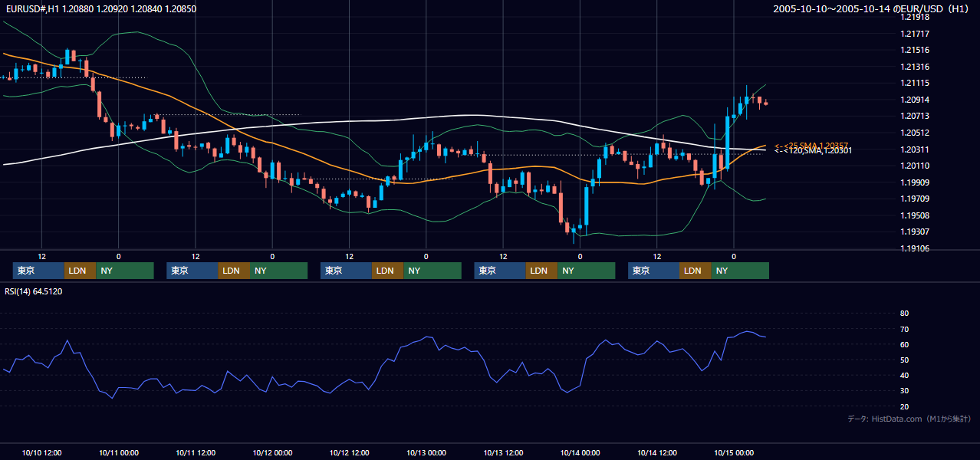This screenshot has width=980, height=460.
Task: Select price level 1.19307 on the axis
Action: click(916, 232)
